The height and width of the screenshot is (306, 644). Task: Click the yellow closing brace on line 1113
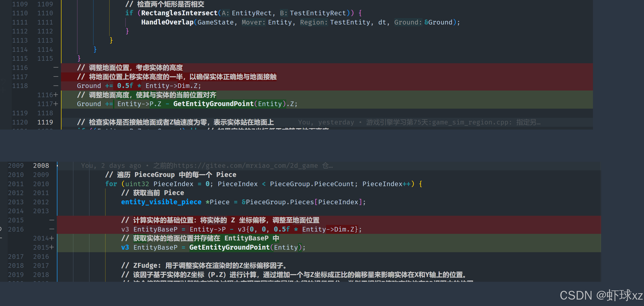[111, 40]
